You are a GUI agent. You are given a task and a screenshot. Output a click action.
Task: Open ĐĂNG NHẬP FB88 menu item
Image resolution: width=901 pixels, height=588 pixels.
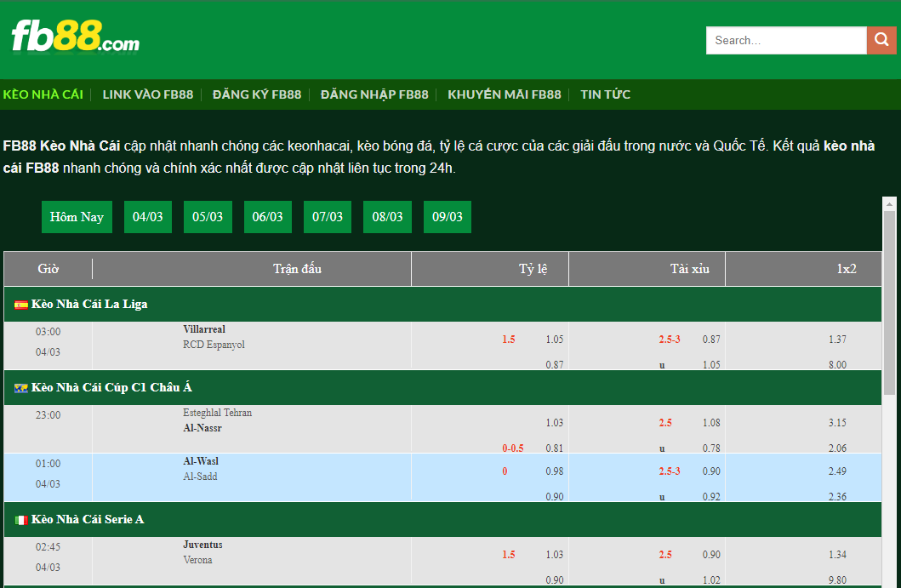(374, 94)
